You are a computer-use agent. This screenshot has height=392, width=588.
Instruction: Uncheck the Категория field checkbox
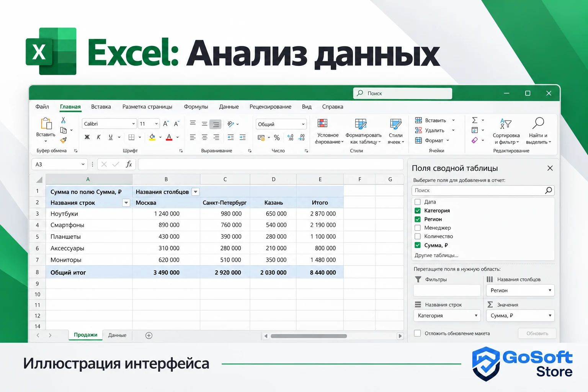click(x=418, y=211)
